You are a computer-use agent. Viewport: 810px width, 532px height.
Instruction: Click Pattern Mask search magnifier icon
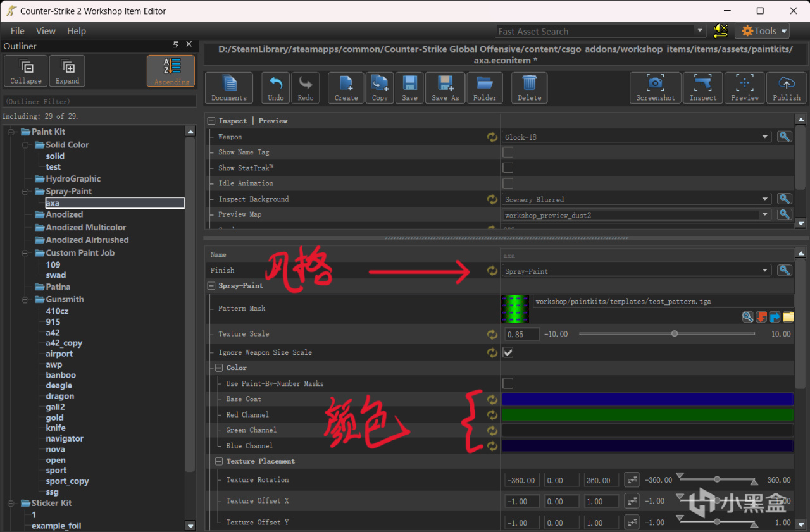[748, 317]
